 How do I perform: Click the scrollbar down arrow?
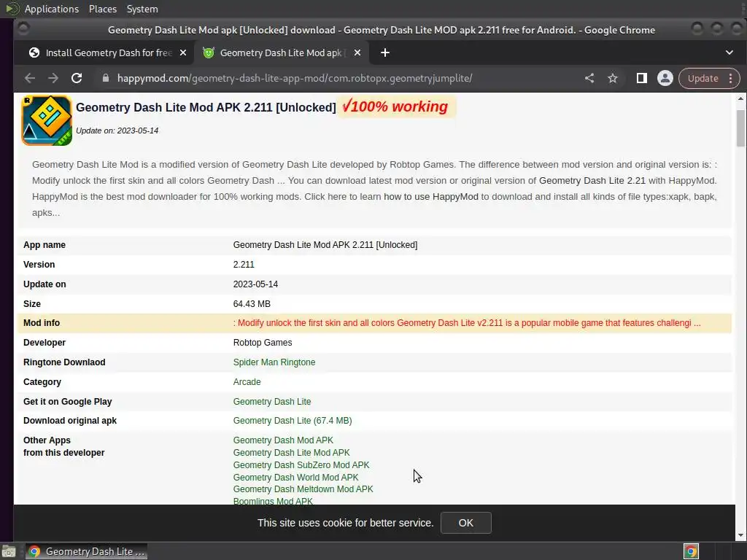click(x=740, y=536)
